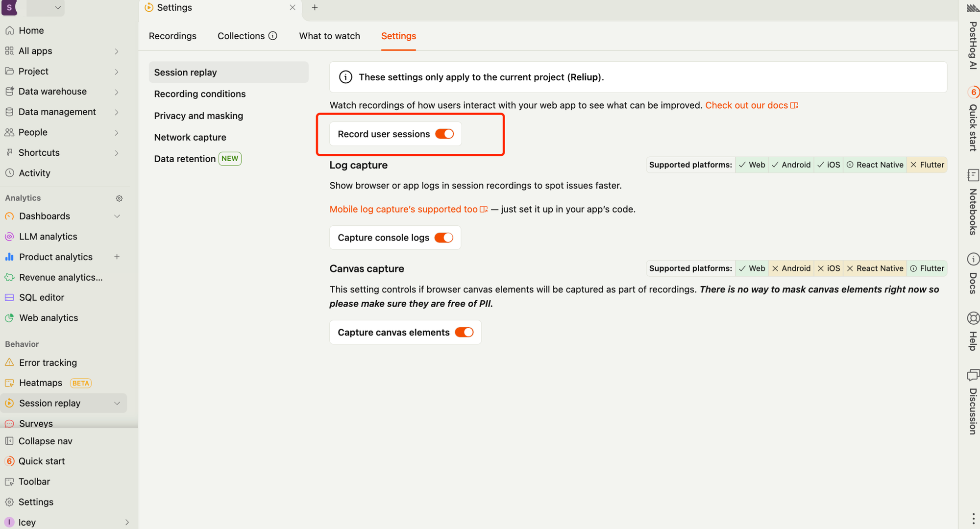The width and height of the screenshot is (980, 529).
Task: Open a new tab with plus icon
Action: coord(315,7)
